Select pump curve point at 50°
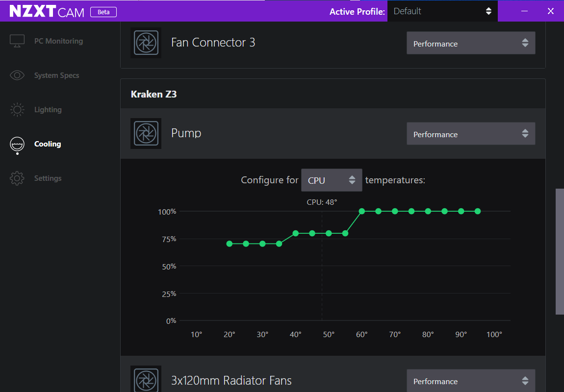The image size is (564, 392). (329, 233)
